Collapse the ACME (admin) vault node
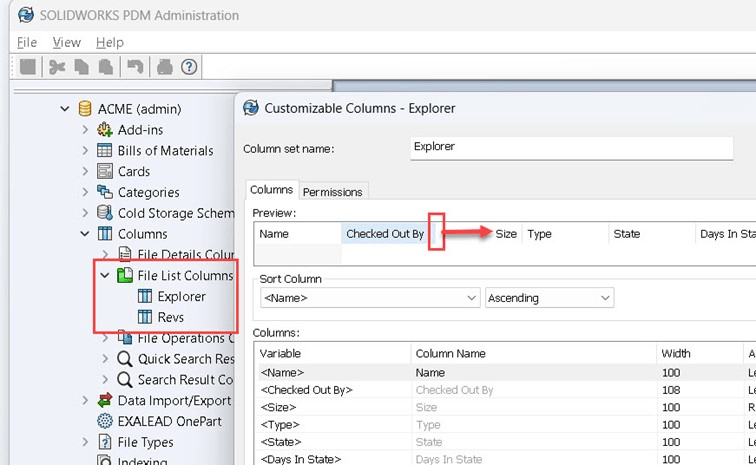The height and width of the screenshot is (465, 756). tap(65, 109)
